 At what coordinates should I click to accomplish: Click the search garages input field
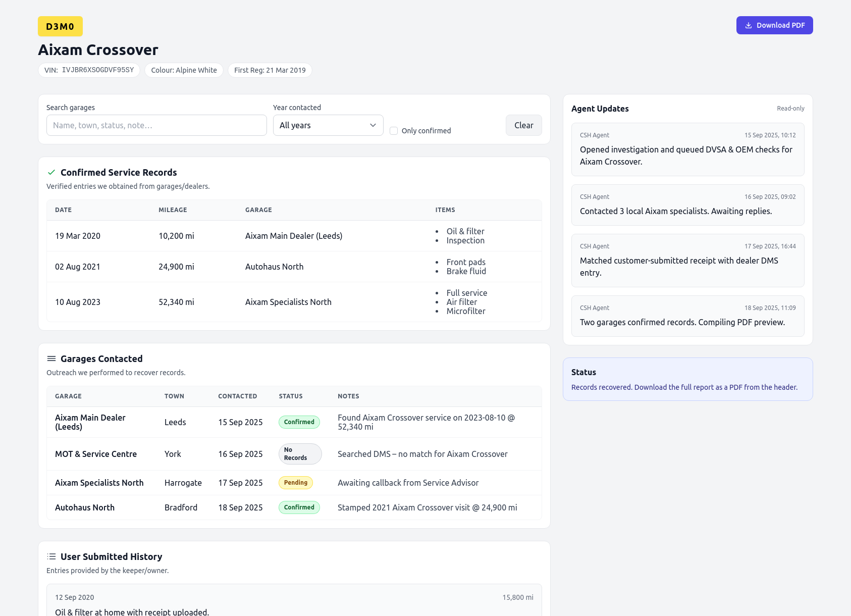[156, 125]
